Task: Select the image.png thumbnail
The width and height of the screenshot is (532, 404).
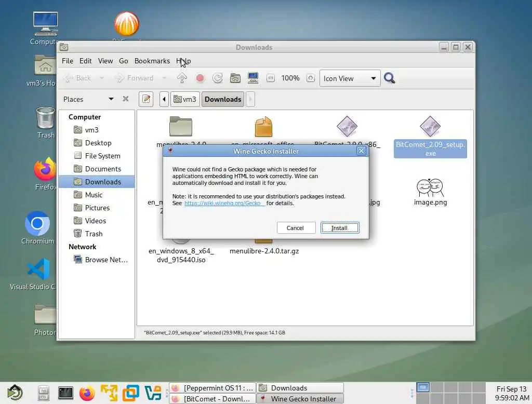Action: point(430,187)
